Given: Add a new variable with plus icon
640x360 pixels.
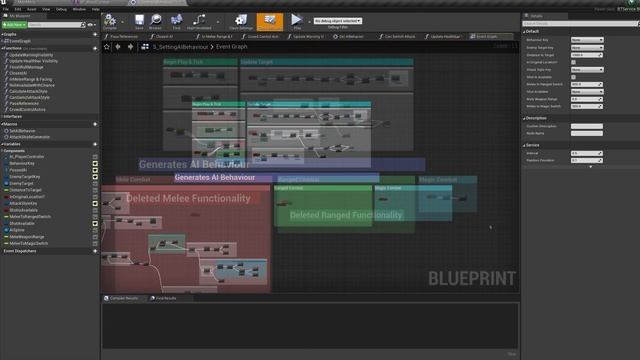Looking at the screenshot, I should pyautogui.click(x=95, y=144).
